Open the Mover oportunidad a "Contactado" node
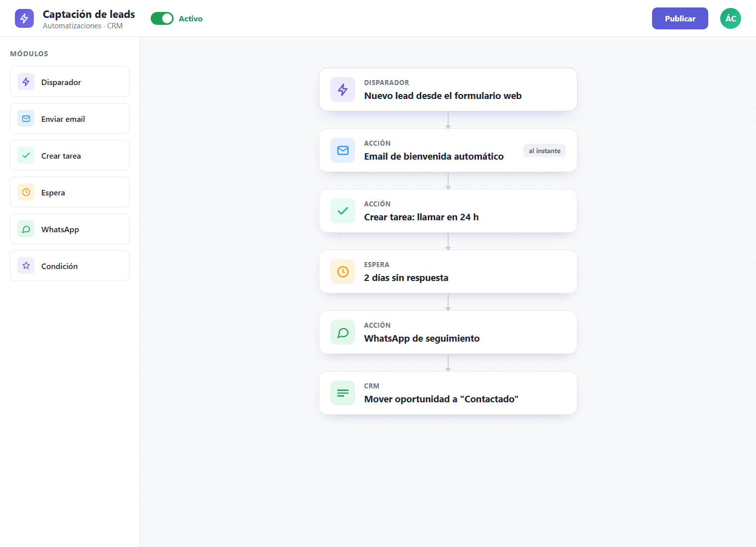The height and width of the screenshot is (547, 756). pos(448,393)
